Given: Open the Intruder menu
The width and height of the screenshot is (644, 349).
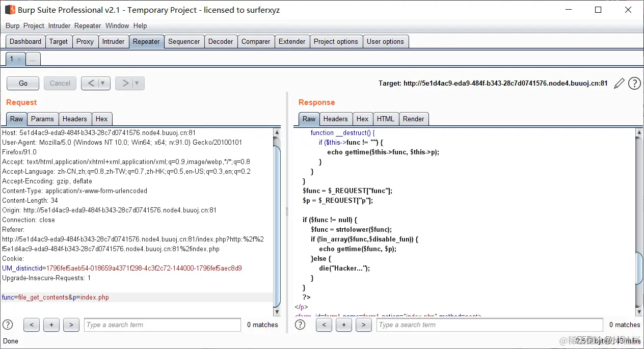Looking at the screenshot, I should point(60,25).
